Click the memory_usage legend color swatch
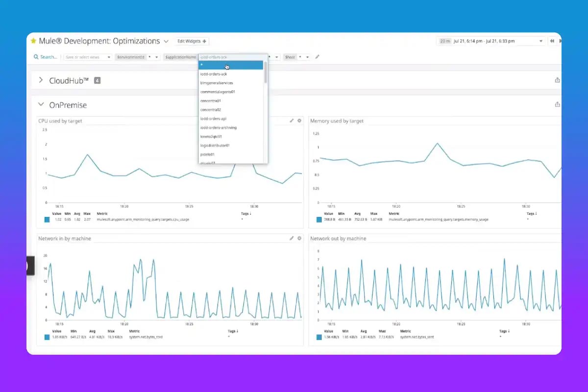588x392 pixels. tap(319, 220)
